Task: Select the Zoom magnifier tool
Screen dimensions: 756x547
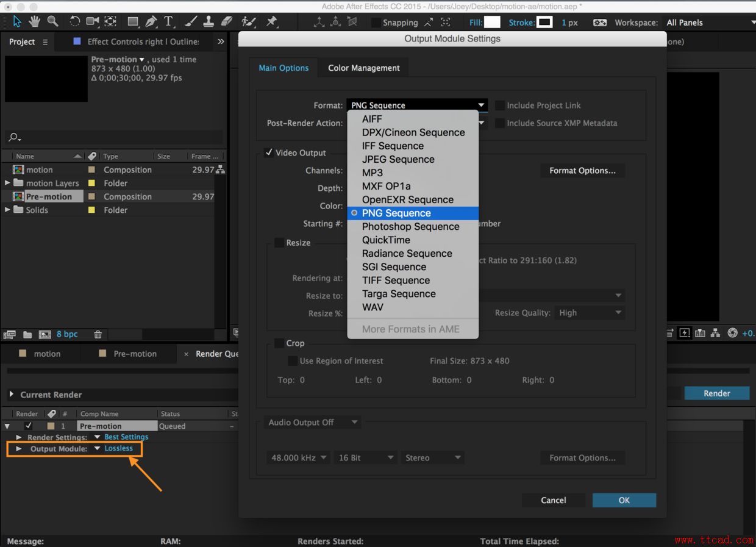Action: (53, 21)
